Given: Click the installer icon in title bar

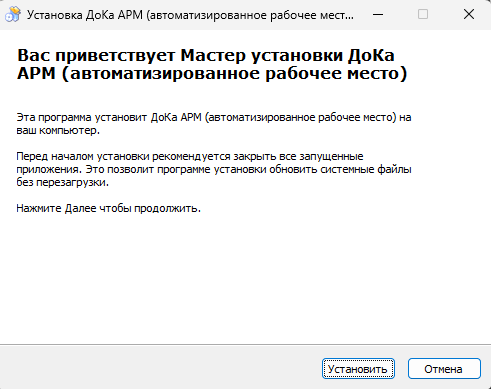Looking at the screenshot, I should (13, 15).
